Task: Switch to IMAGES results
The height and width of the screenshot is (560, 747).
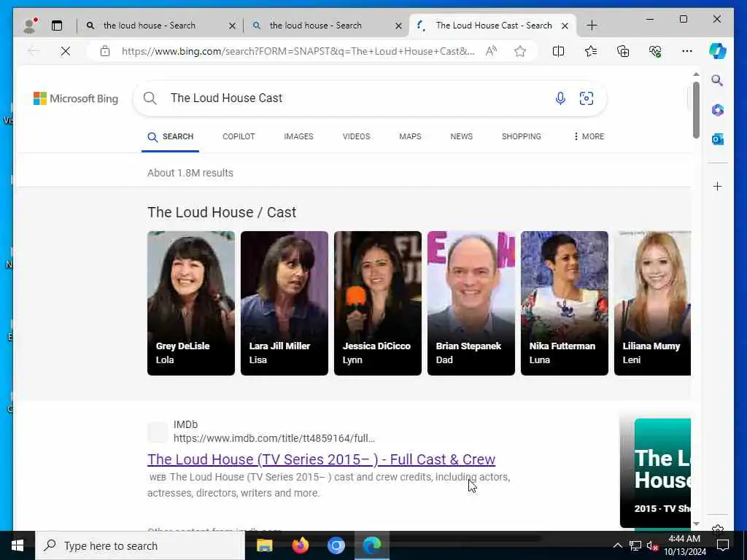Action: click(298, 136)
